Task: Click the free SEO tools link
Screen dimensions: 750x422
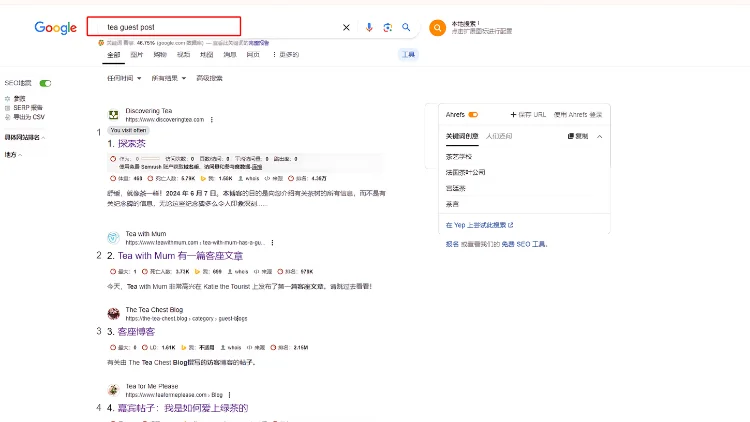Action: pos(524,244)
